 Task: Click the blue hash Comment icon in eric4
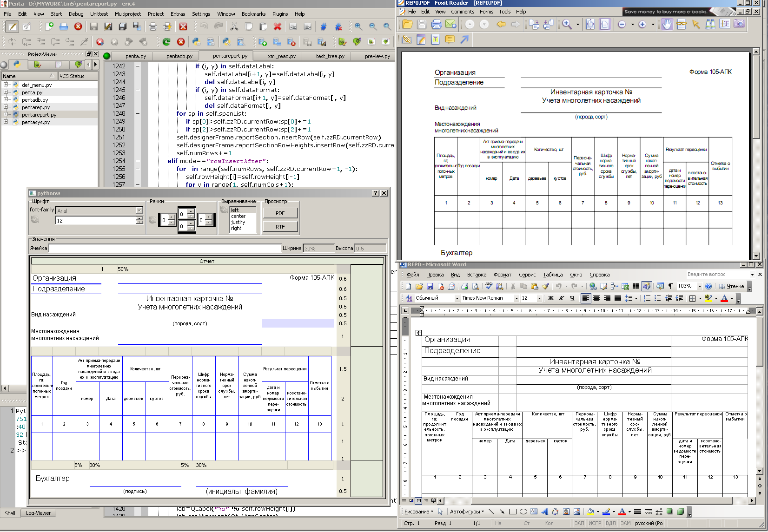click(324, 26)
